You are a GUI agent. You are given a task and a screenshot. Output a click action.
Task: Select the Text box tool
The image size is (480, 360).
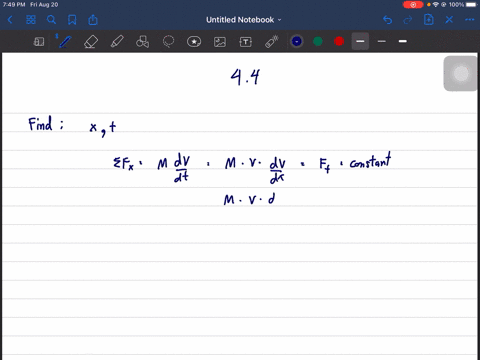tap(246, 42)
